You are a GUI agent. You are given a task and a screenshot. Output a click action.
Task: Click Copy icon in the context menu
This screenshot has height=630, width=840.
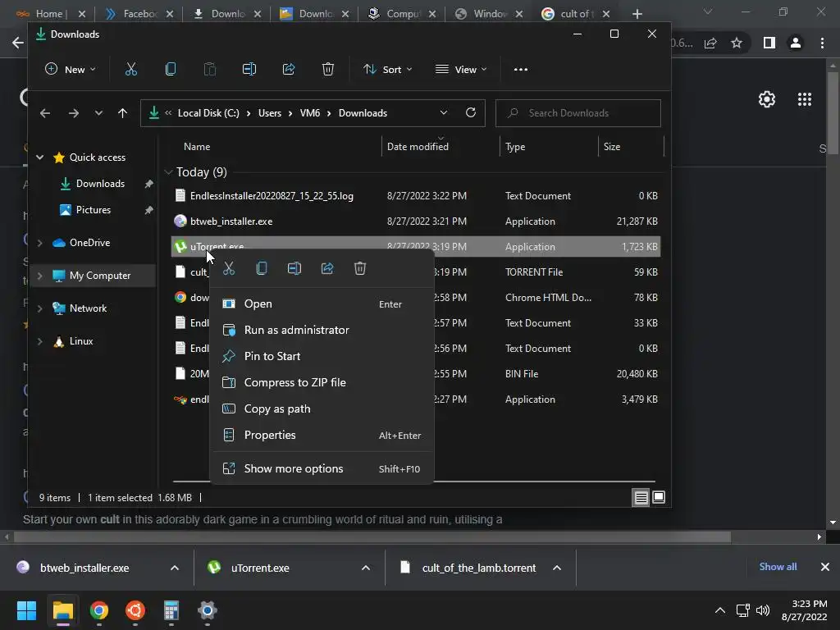coord(262,268)
